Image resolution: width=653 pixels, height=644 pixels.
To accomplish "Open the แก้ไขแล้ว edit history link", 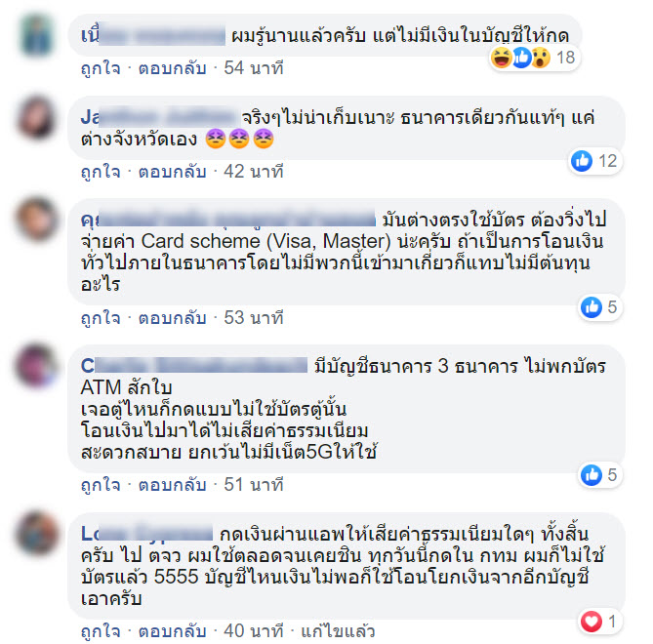I will click(338, 631).
